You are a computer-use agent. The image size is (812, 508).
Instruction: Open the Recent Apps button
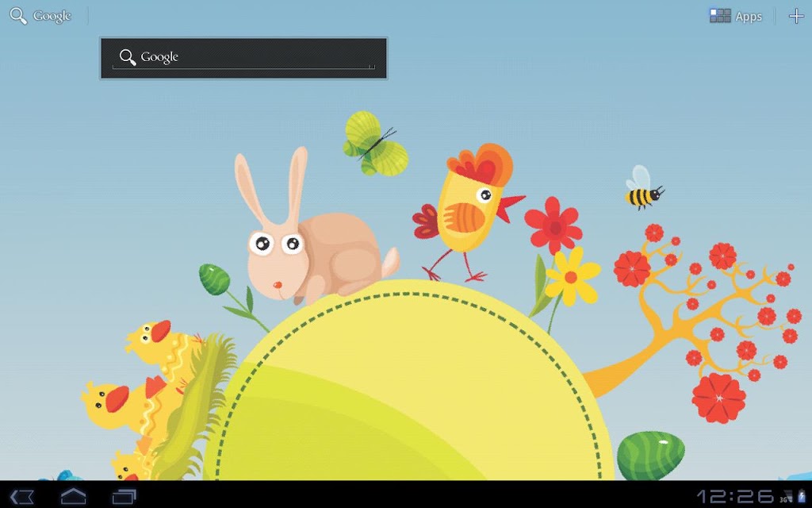click(x=124, y=496)
